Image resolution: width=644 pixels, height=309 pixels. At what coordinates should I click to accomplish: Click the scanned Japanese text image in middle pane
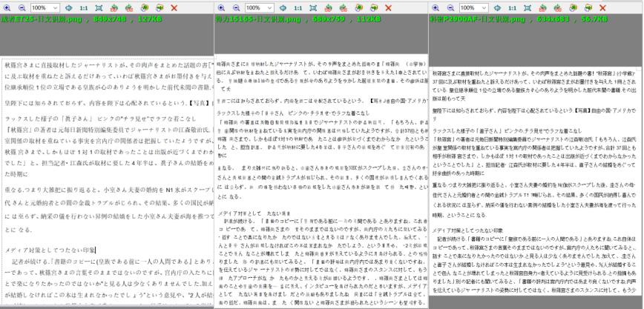pos(321,181)
